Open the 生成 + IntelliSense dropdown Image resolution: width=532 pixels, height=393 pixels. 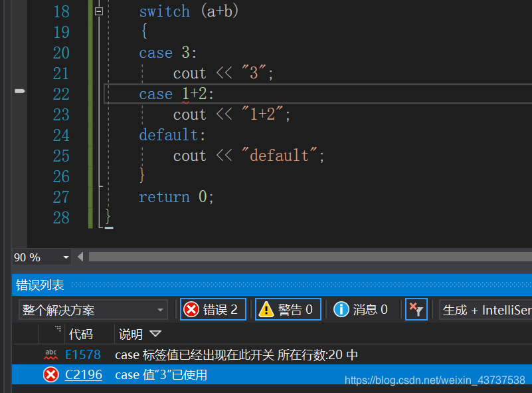click(485, 309)
